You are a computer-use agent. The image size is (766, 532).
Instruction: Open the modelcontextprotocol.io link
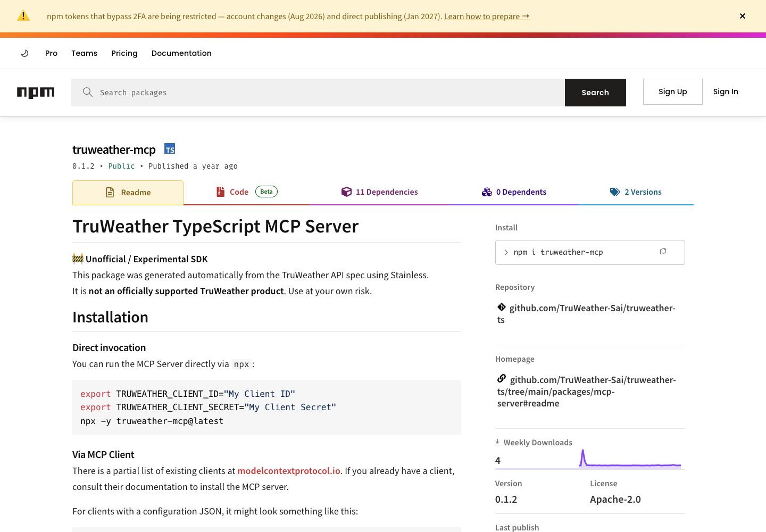289,471
